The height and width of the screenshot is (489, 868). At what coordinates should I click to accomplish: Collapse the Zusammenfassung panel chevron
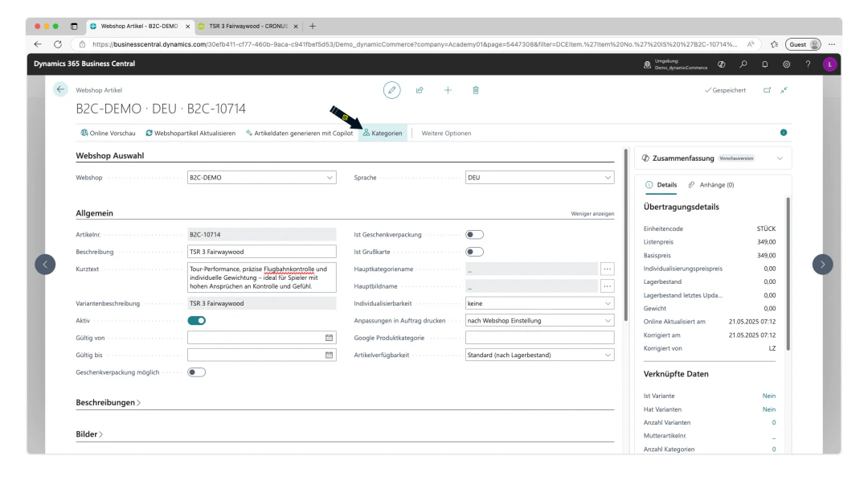coord(780,158)
